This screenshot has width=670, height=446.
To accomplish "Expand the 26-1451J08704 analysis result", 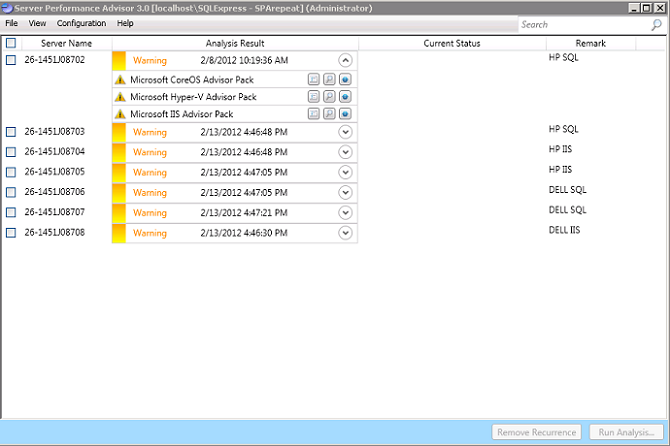I will tap(345, 152).
